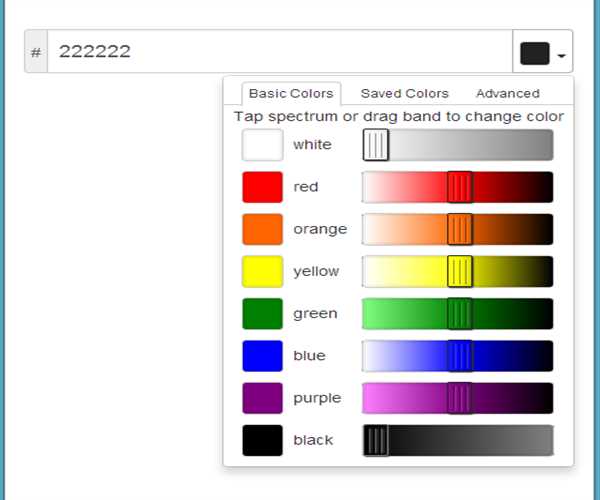Click the hex color input field
Image resolution: width=600 pixels, height=500 pixels.
pyautogui.click(x=280, y=52)
